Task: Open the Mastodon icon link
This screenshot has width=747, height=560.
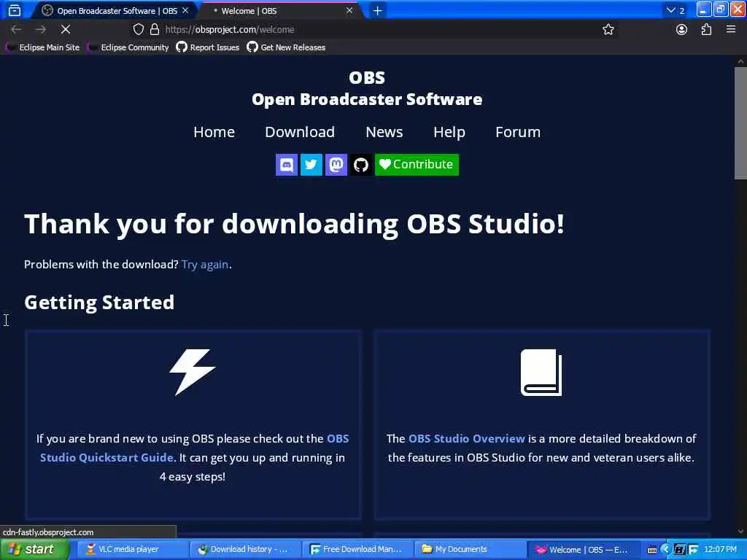Action: 336,165
